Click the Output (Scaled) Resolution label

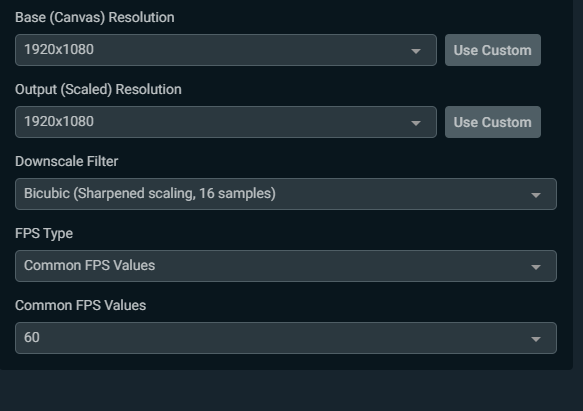pos(98,90)
